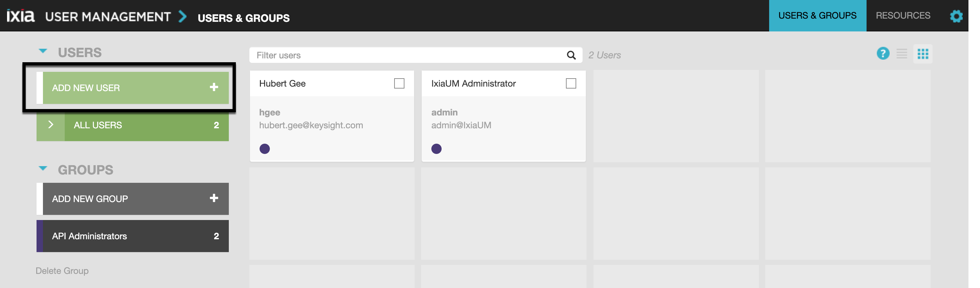Click the Delete Group link
Image resolution: width=980 pixels, height=288 pixels.
point(62,271)
